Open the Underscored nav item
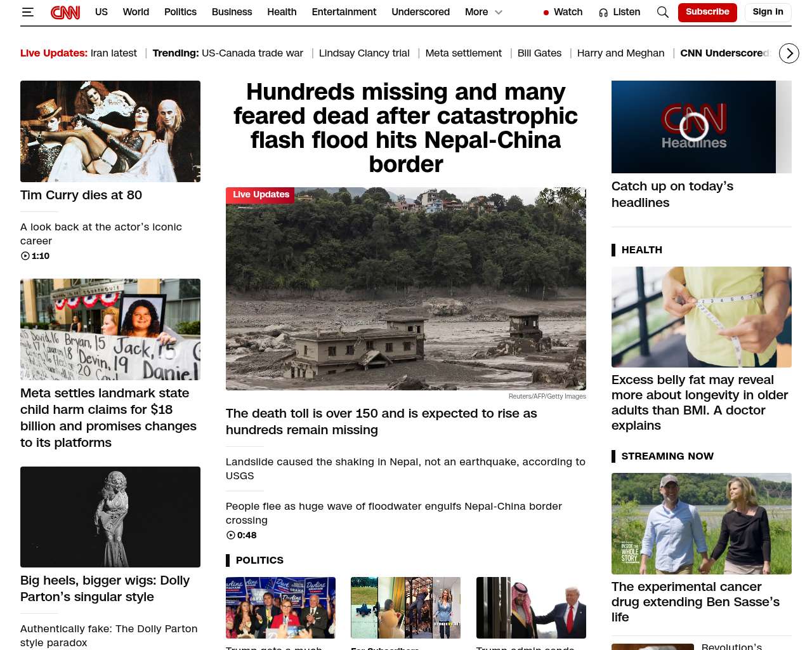This screenshot has height=650, width=812. click(x=421, y=12)
